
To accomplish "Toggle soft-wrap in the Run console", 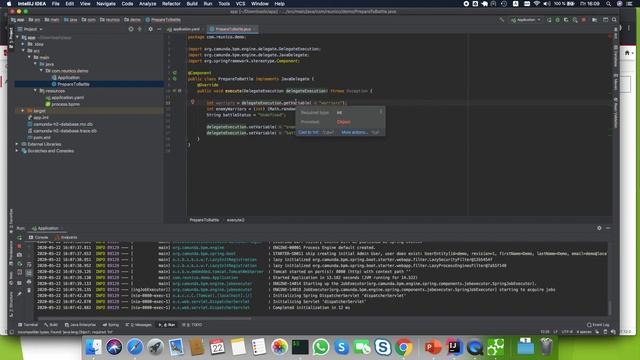I will tap(29, 264).
